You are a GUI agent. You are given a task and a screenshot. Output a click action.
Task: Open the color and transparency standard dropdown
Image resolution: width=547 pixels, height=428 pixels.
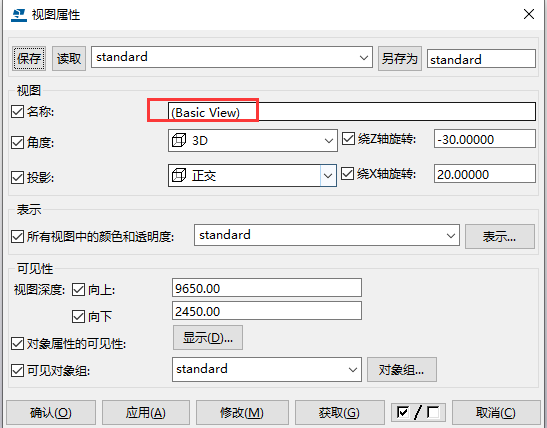[327, 235]
